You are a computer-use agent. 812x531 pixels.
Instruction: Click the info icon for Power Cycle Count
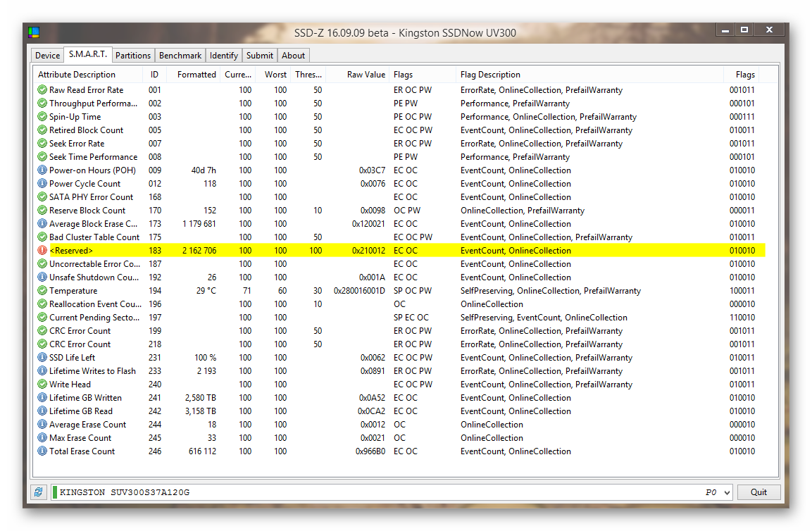pyautogui.click(x=42, y=183)
